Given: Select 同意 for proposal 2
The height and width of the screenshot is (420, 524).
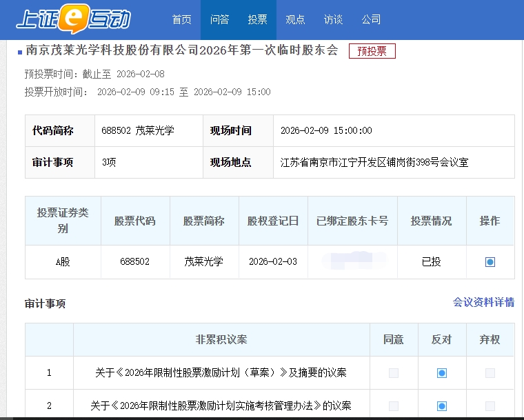Looking at the screenshot, I should (394, 406).
